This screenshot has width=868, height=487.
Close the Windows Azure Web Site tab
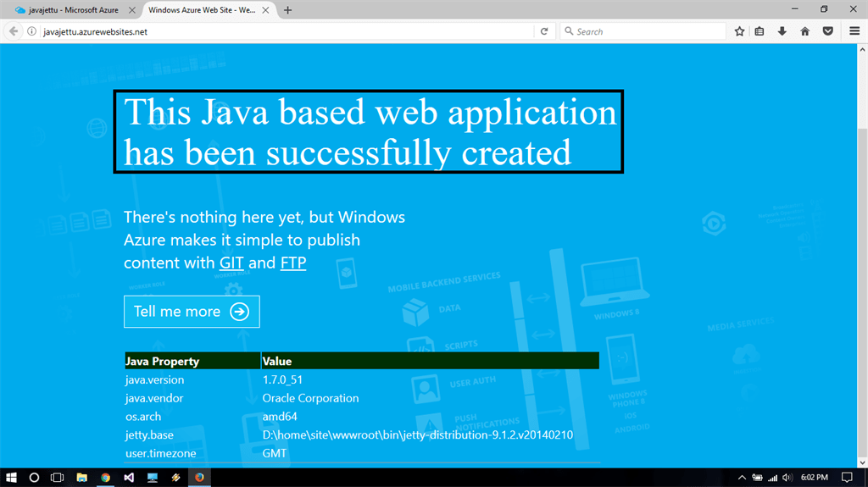click(265, 10)
